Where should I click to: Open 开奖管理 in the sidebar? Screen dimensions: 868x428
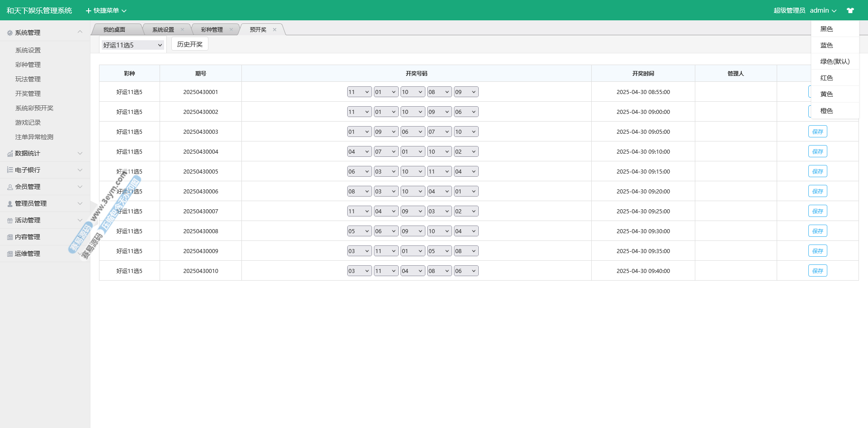coord(28,94)
